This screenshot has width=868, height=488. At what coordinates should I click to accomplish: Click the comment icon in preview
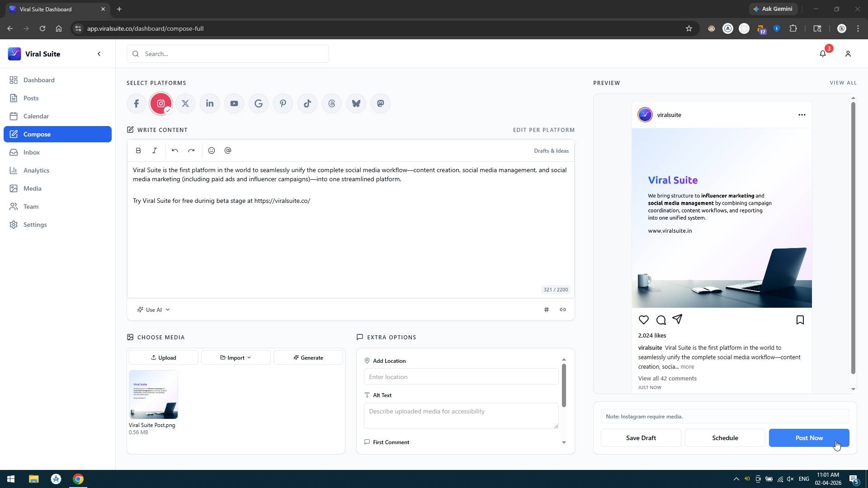[x=661, y=320]
